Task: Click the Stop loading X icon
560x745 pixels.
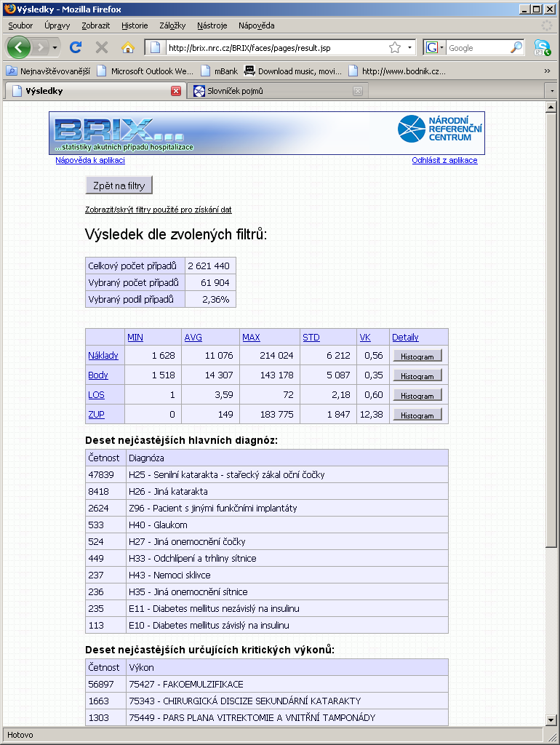Action: click(101, 47)
